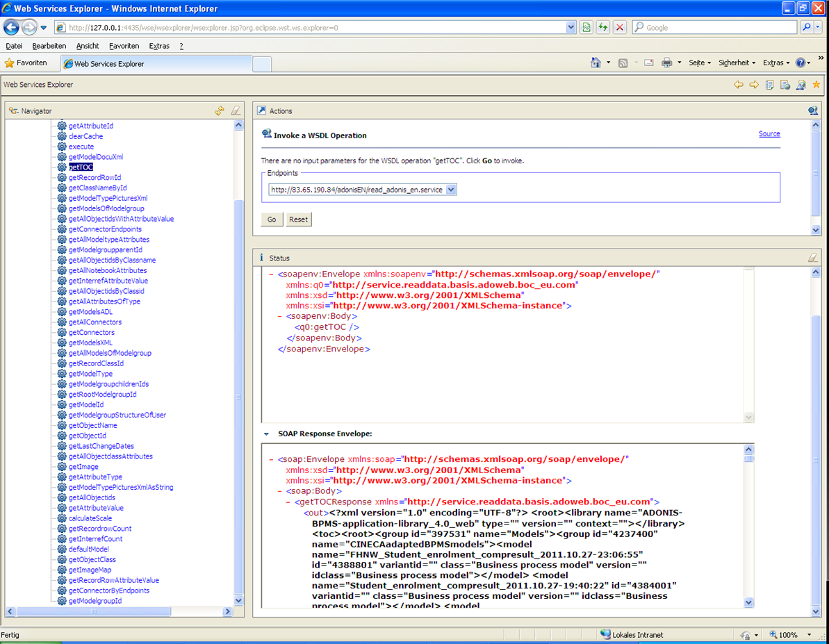Screen dimensions: 829x644
Task: Open the WSIL page icon
Action: click(785, 85)
